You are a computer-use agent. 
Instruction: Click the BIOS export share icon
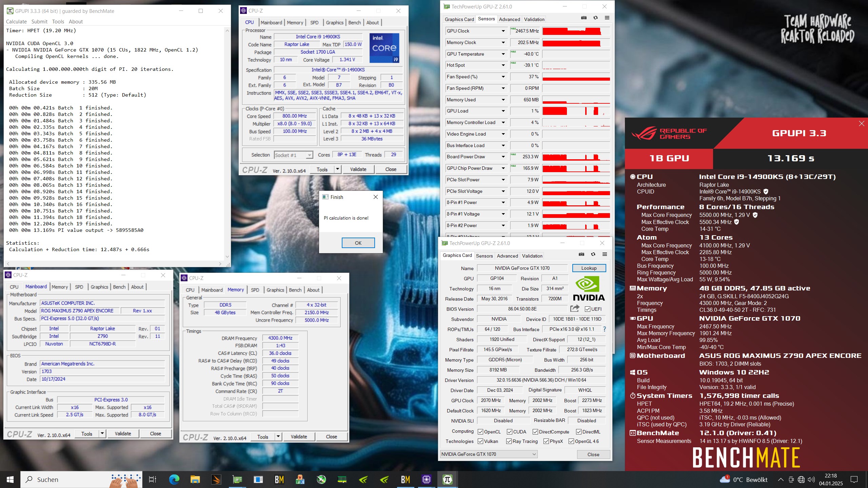[x=575, y=308]
